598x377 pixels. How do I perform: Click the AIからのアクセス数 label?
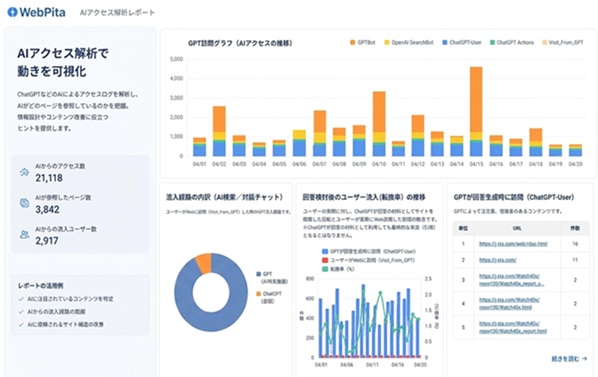point(60,166)
